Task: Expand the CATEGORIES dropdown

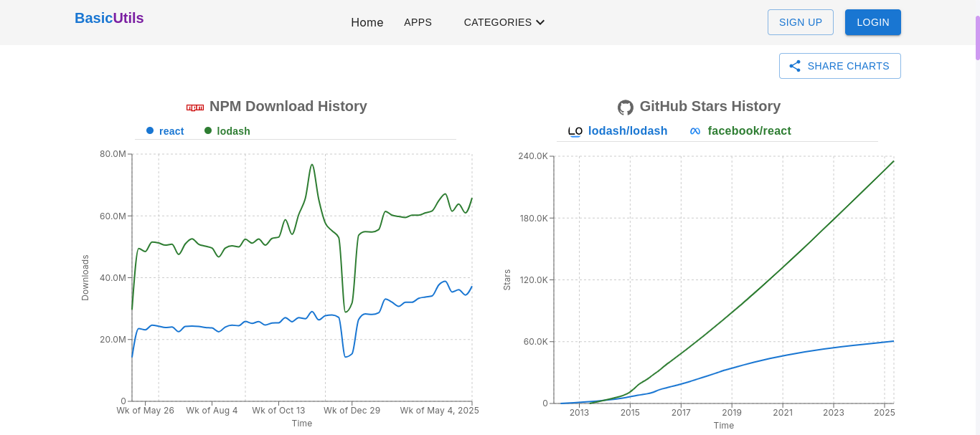Action: coord(504,22)
